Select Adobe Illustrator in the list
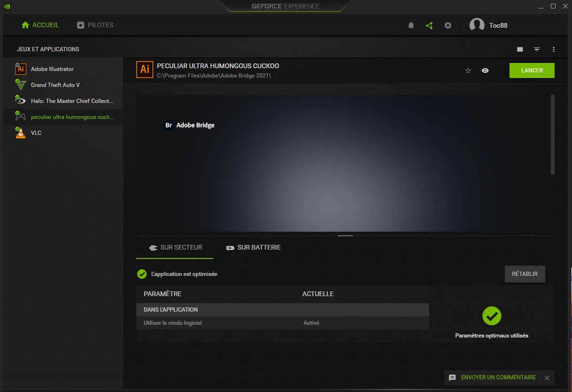The width and height of the screenshot is (572, 392). tap(63, 69)
